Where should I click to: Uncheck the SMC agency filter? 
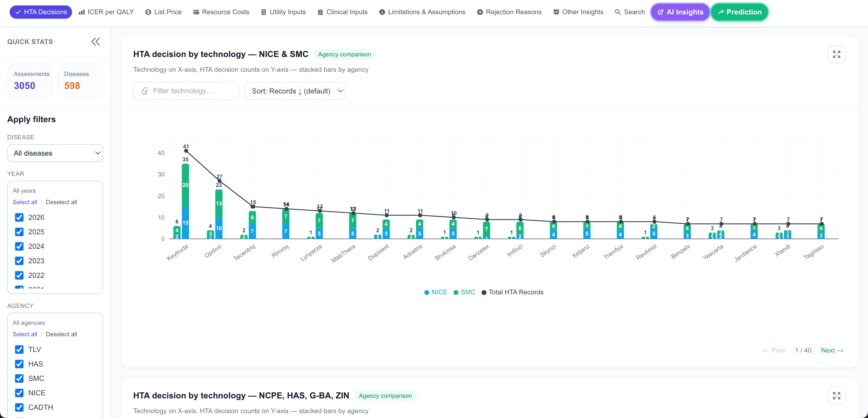(x=19, y=378)
